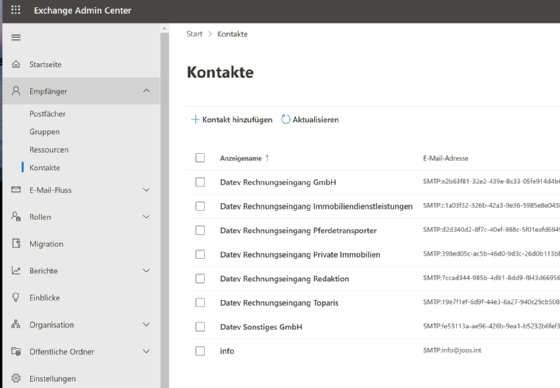Expand the E-Mail-Fluss chevron
The width and height of the screenshot is (560, 388).
[x=146, y=189]
